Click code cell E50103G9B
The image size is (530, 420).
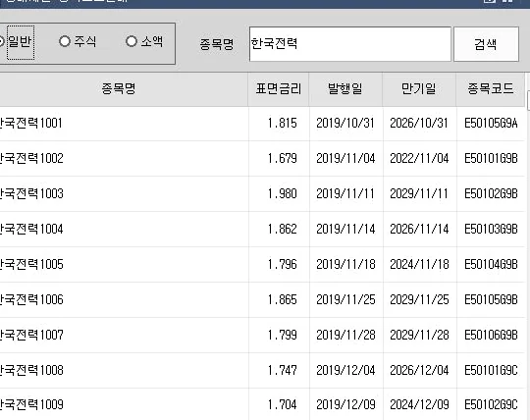point(491,229)
